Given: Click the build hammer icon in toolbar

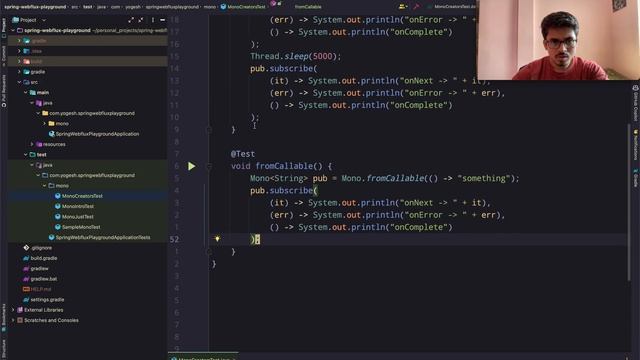Looking at the screenshot, I should click(416, 7).
